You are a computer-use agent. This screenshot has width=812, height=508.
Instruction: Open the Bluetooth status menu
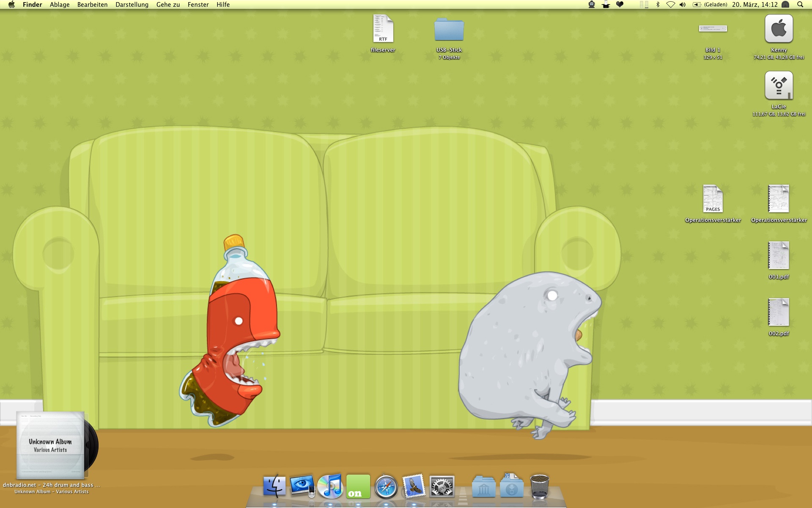(x=658, y=5)
